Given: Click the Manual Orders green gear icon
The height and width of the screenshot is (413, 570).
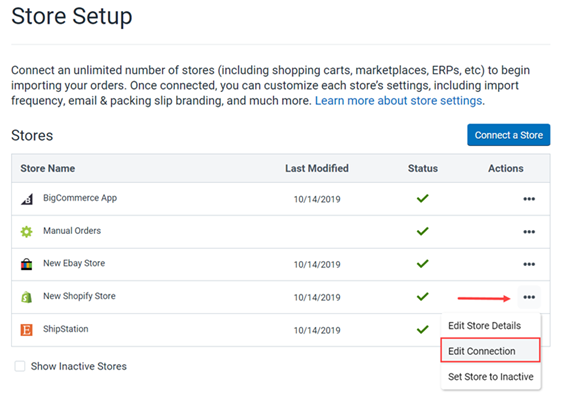Looking at the screenshot, I should pyautogui.click(x=27, y=232).
